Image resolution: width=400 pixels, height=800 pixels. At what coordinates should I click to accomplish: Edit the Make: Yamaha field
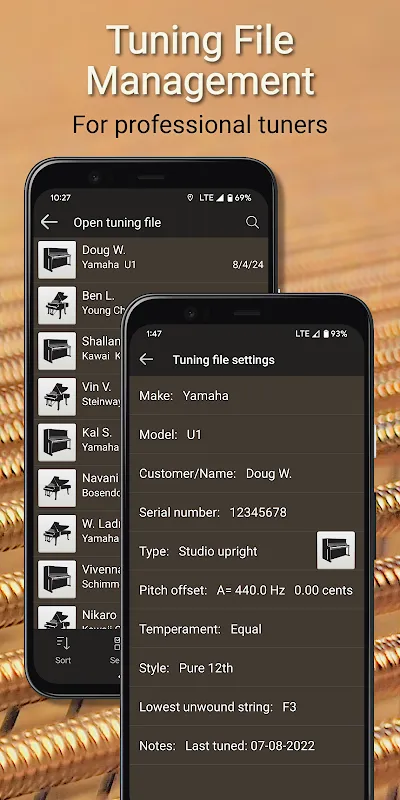point(246,395)
